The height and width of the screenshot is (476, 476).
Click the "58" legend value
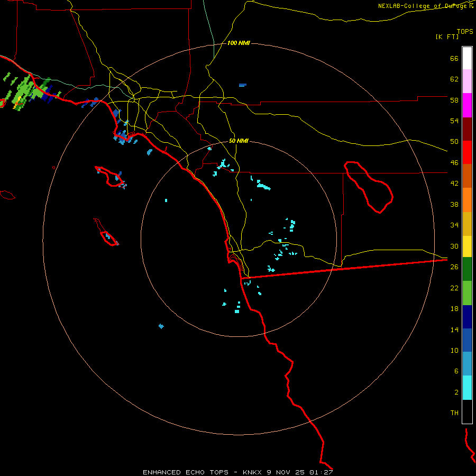pos(454,100)
